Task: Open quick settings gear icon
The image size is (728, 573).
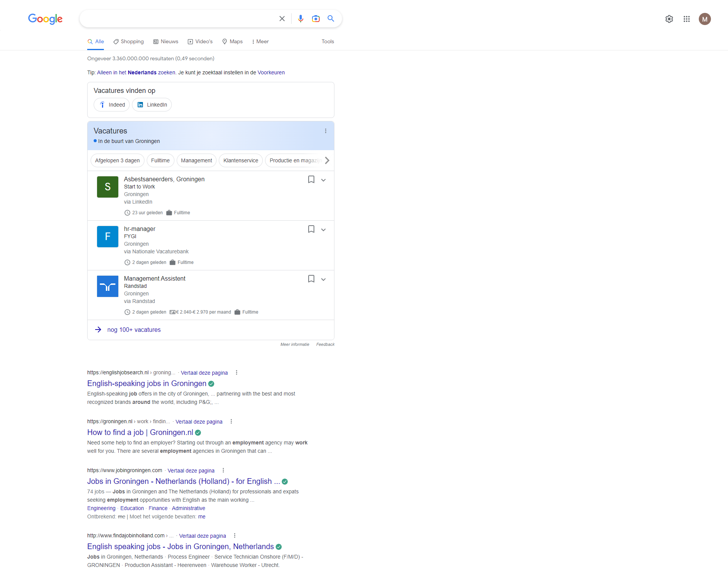Action: [669, 19]
